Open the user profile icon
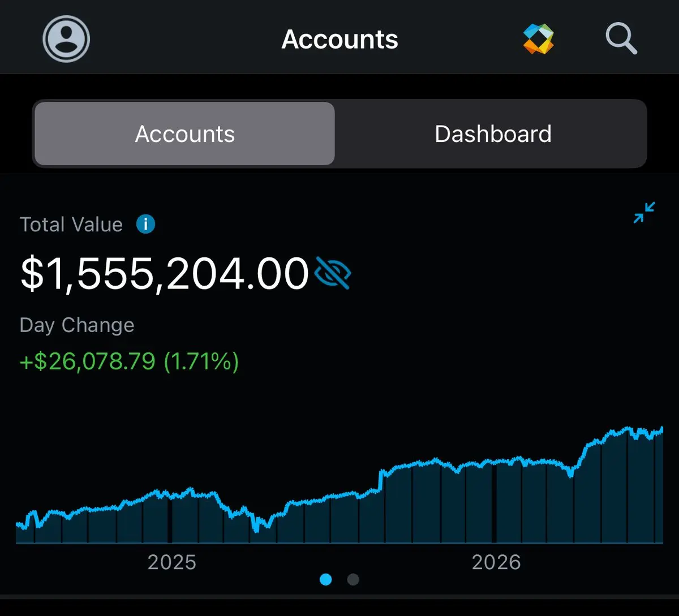 point(66,39)
